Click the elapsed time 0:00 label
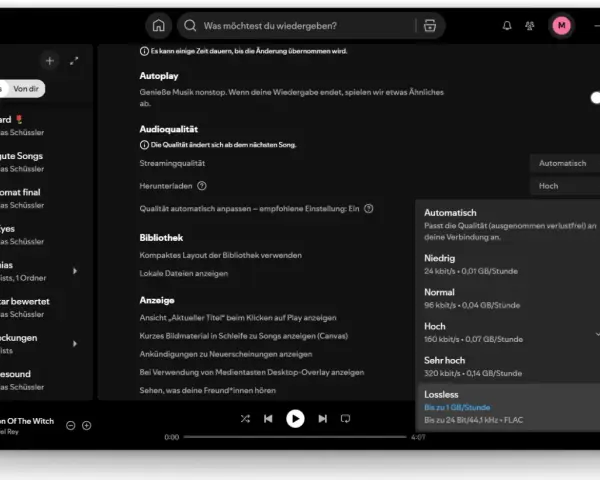600x480 pixels. [x=171, y=437]
